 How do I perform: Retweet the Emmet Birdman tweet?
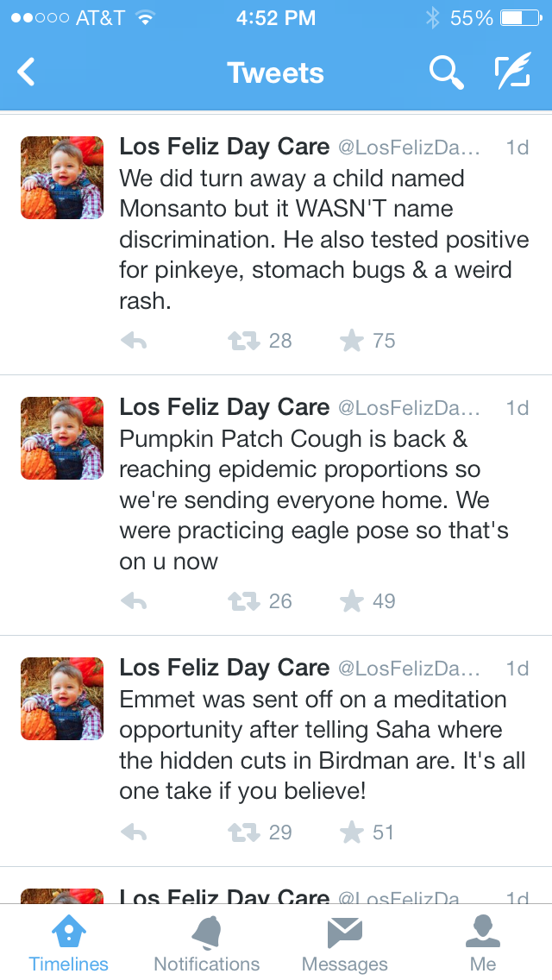242,832
